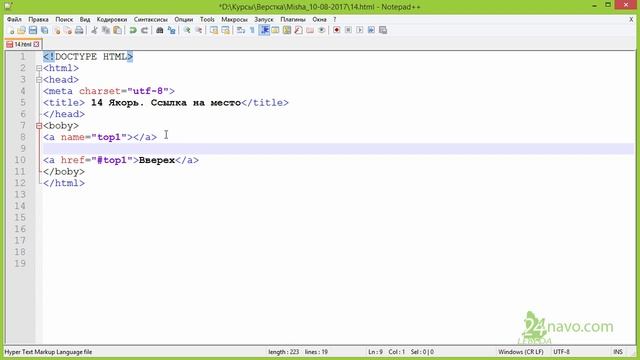Click the Save recorded macro icon
This screenshot has width=640, height=360.
[x=383, y=30]
